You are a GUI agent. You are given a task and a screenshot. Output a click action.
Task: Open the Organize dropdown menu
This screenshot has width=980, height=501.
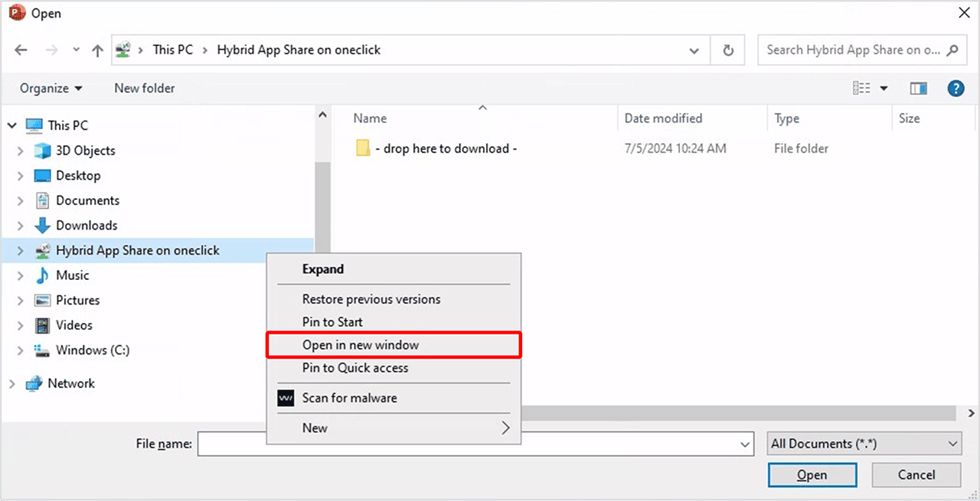[51, 89]
